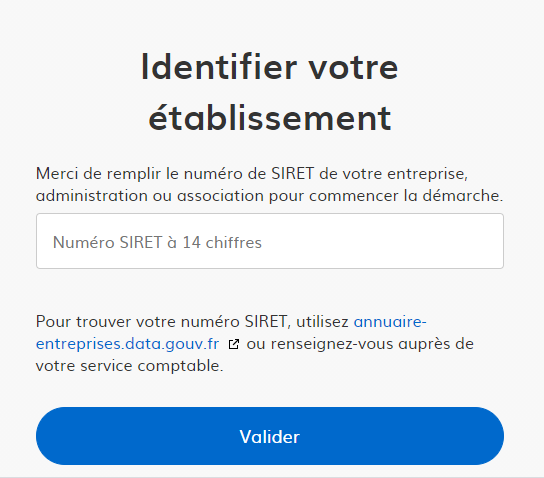Focus the Numéro SIRET à 14 chiffres field
544x478 pixels.
[270, 241]
